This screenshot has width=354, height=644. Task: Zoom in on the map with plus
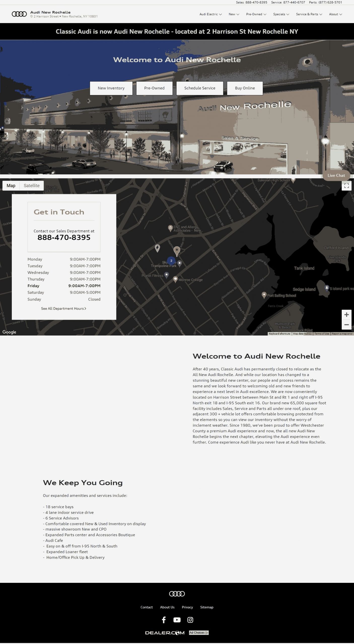tap(346, 315)
